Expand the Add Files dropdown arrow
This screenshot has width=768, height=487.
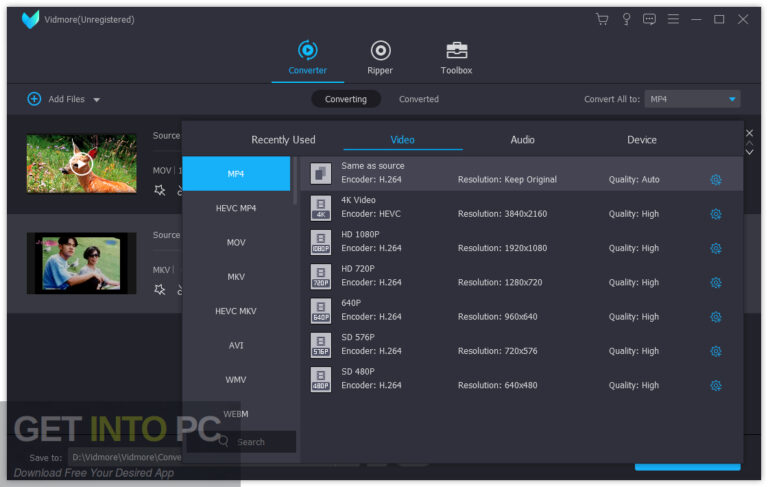click(x=97, y=99)
